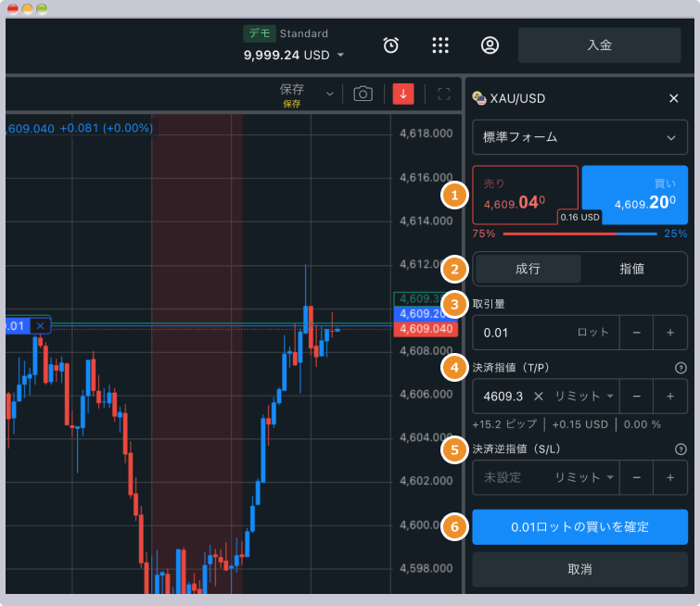Close the XAU/USD order panel
This screenshot has width=700, height=606.
coord(673,98)
